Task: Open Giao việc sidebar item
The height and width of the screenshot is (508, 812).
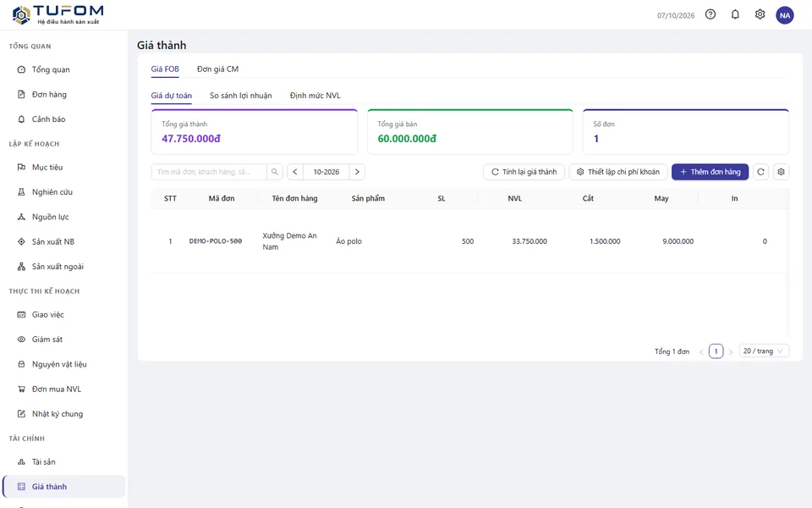Action: (x=63, y=315)
